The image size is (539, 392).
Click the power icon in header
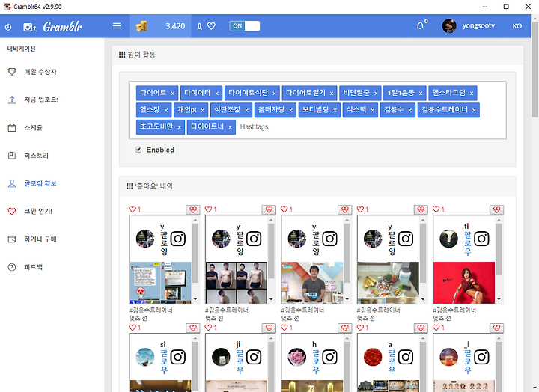[8, 26]
